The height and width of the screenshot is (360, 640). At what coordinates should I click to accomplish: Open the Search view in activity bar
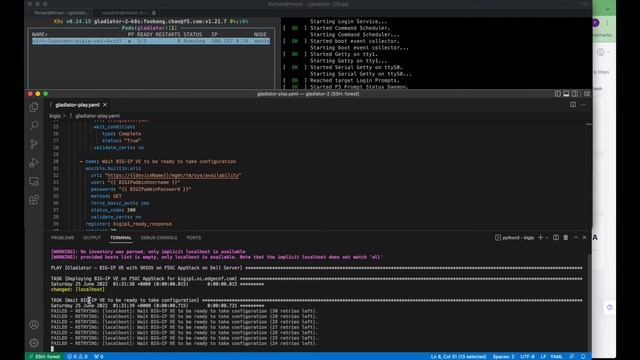tap(34, 125)
